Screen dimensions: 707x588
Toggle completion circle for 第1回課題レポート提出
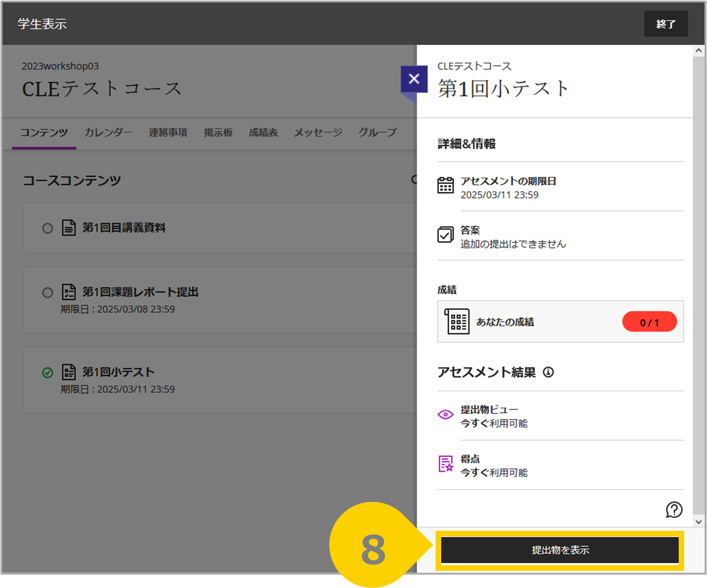(47, 292)
